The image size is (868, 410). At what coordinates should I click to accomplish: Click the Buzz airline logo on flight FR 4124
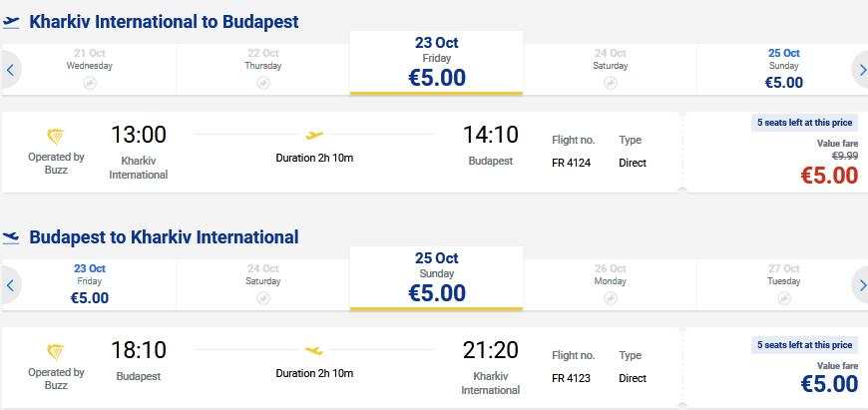click(57, 136)
